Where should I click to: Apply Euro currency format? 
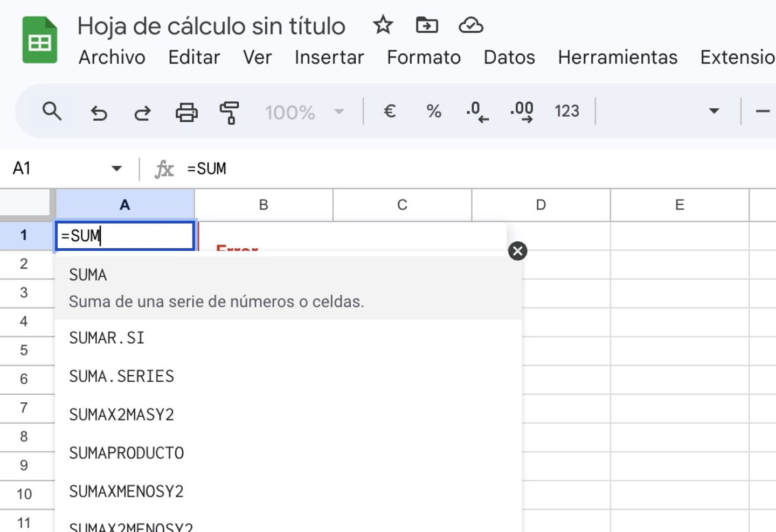tap(390, 111)
